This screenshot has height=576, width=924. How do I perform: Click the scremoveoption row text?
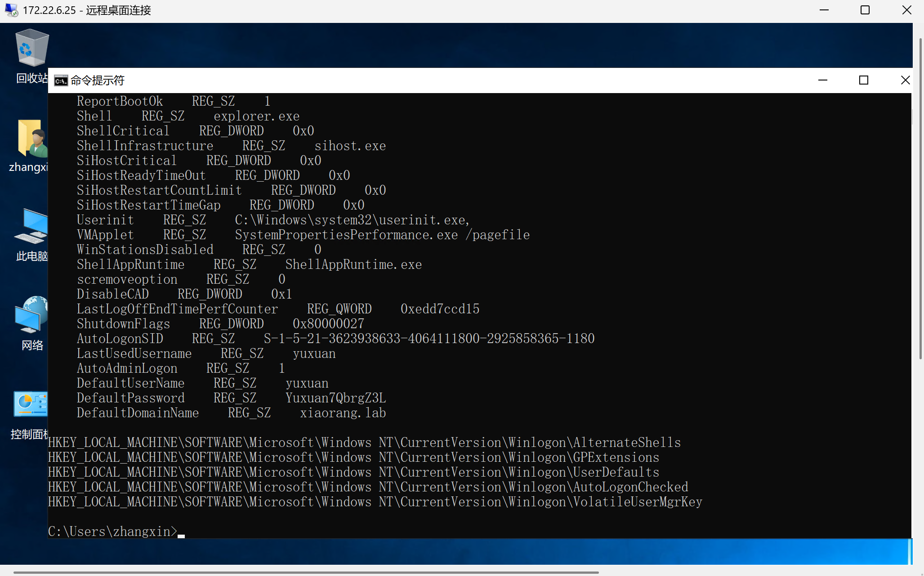tap(181, 279)
